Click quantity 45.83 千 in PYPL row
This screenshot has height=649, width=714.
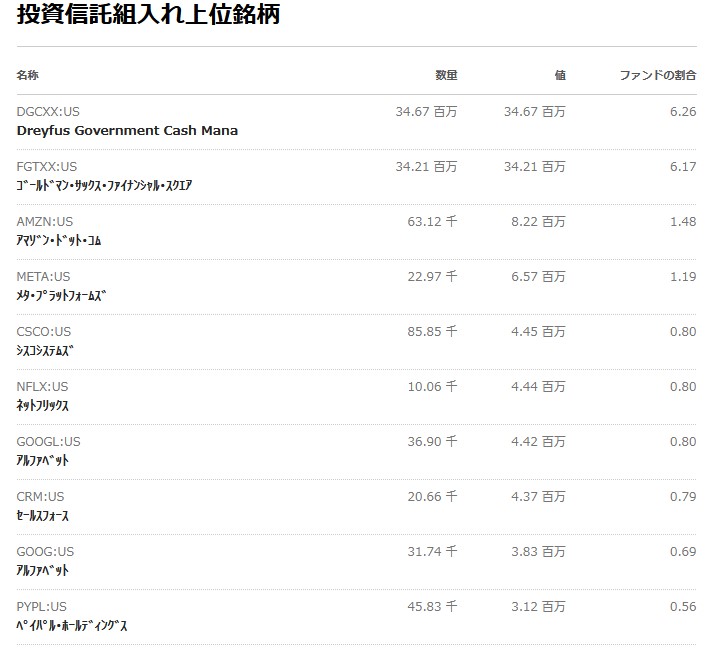[432, 607]
